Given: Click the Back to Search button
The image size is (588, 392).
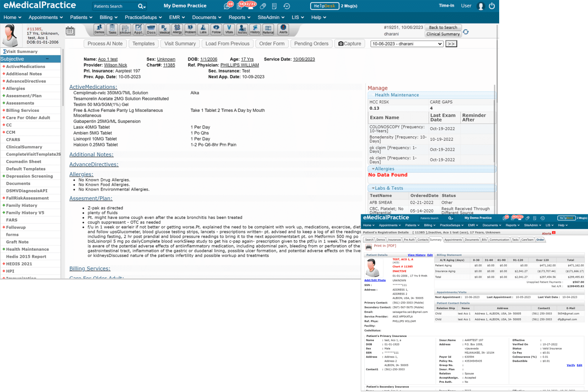Looking at the screenshot, I should 443,28.
